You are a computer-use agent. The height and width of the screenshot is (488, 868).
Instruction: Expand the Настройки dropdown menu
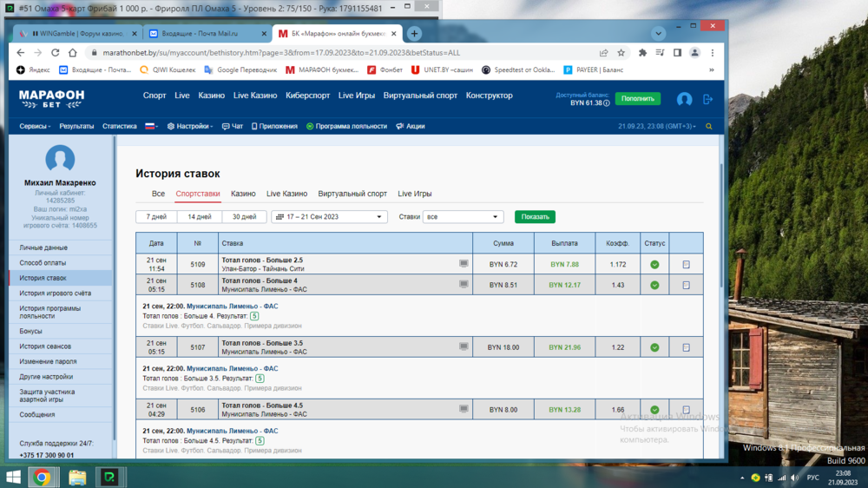[x=189, y=127]
